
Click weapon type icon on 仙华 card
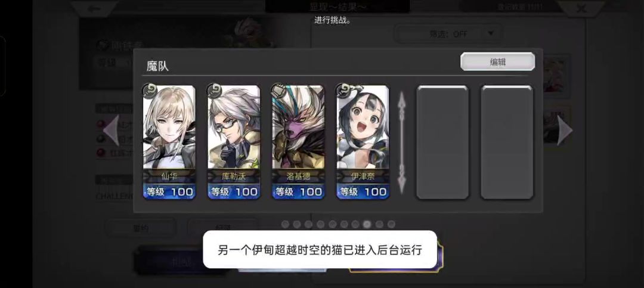[150, 89]
